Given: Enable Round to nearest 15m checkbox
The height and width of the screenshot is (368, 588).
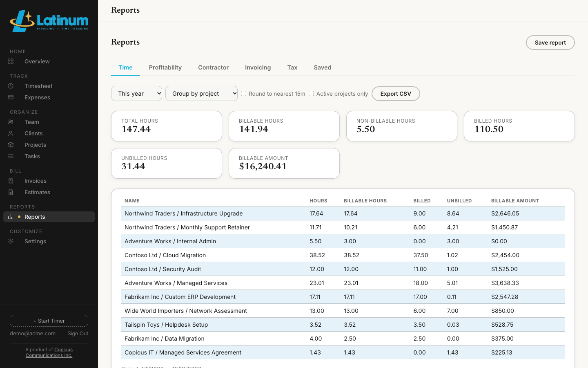Looking at the screenshot, I should [243, 94].
